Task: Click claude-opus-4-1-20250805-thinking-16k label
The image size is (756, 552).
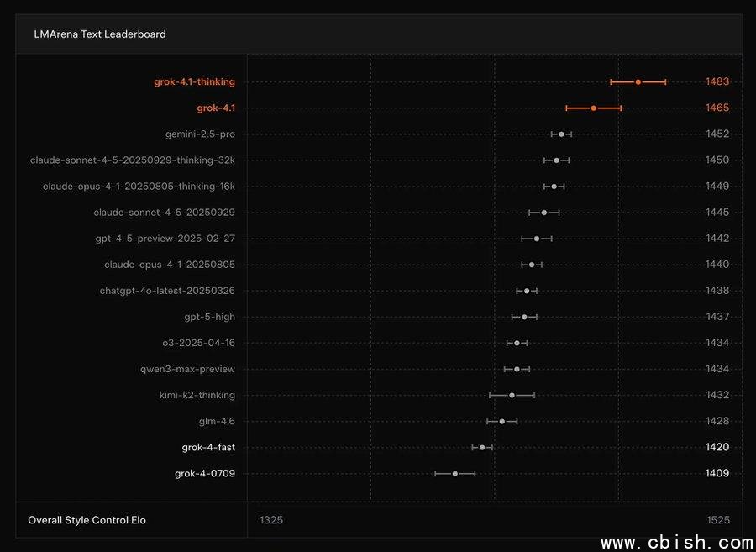Action: point(139,187)
